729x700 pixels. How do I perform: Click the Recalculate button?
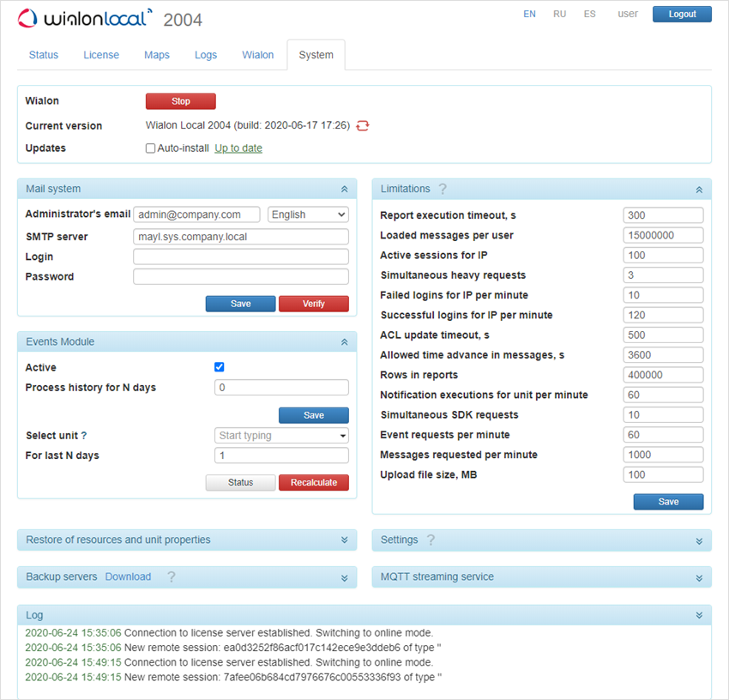tap(314, 483)
